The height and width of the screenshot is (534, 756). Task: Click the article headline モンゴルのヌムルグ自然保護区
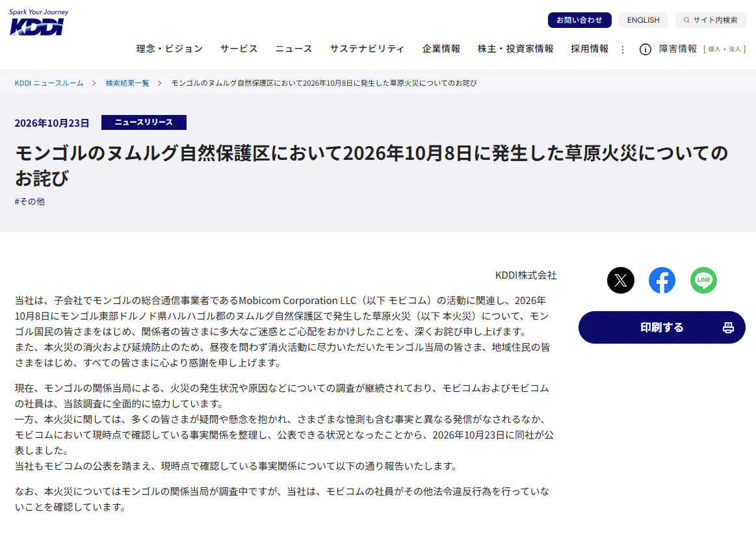click(371, 165)
